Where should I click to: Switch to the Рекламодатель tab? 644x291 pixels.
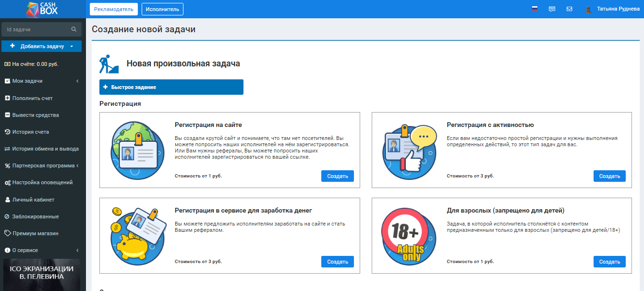(x=113, y=9)
